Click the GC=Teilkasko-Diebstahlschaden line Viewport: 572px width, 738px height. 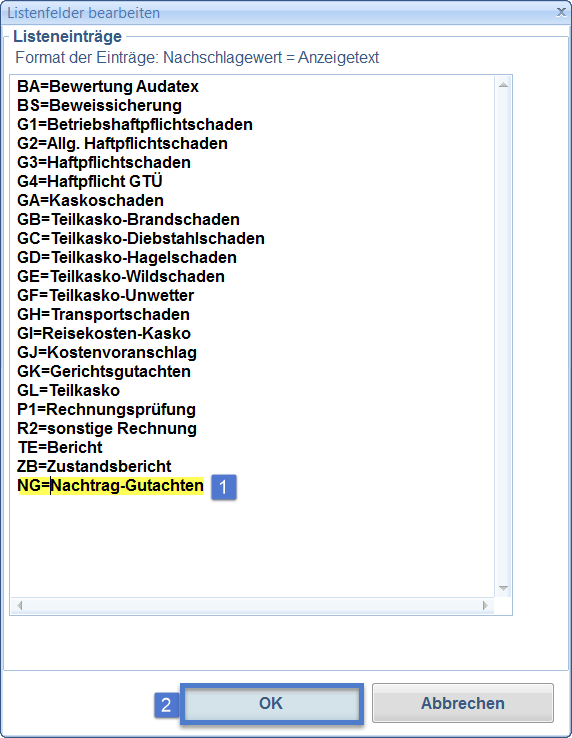pyautogui.click(x=141, y=238)
